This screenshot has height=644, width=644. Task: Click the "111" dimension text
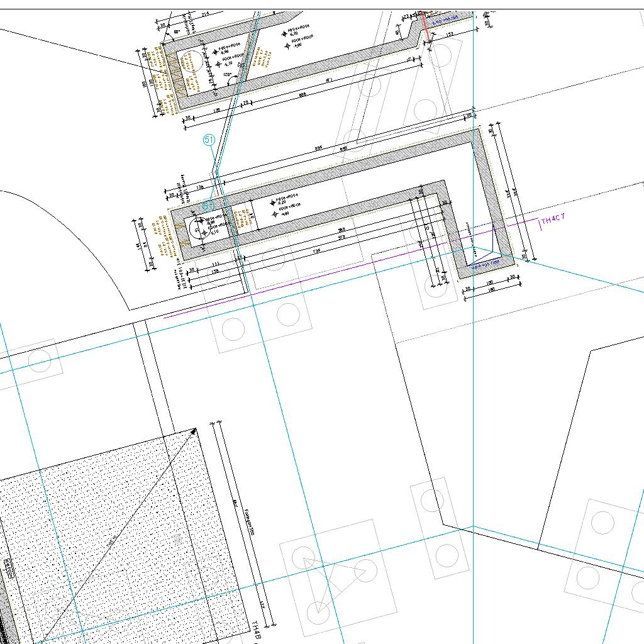[x=216, y=264]
